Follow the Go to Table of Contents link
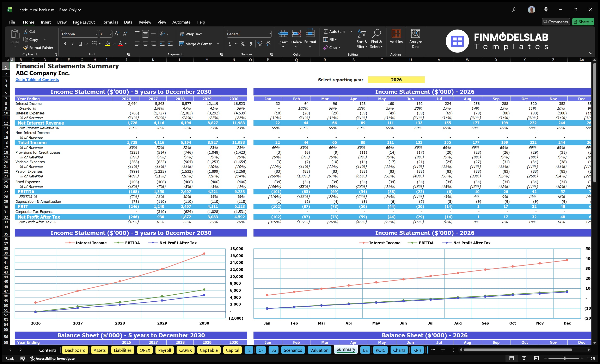The image size is (600, 364). 37,80
